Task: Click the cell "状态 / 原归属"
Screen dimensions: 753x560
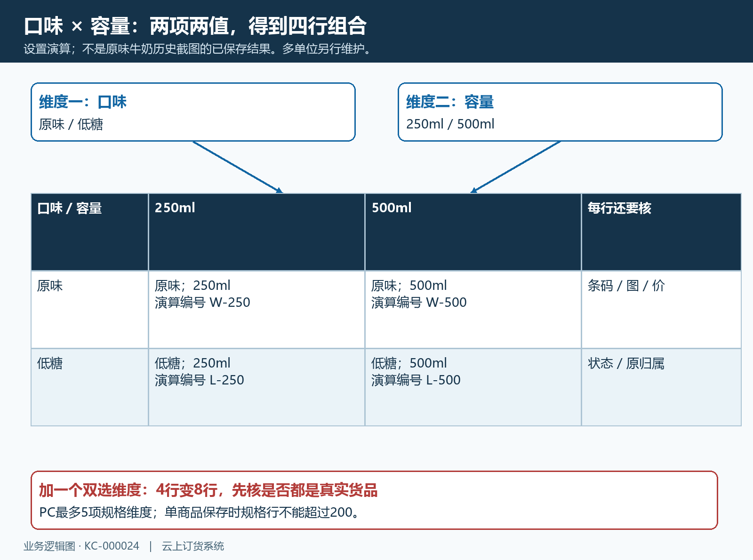Action: (x=661, y=387)
